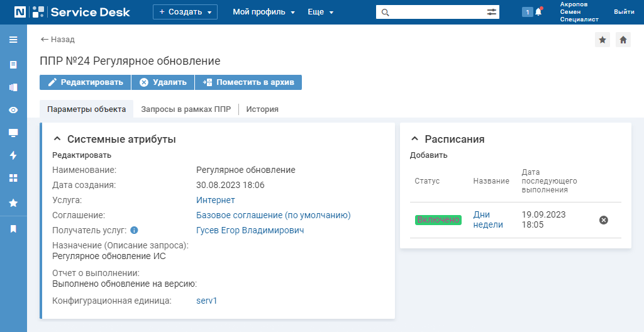The width and height of the screenshot is (644, 332).
Task: Click the eye icon in left sidebar
Action: click(13, 109)
